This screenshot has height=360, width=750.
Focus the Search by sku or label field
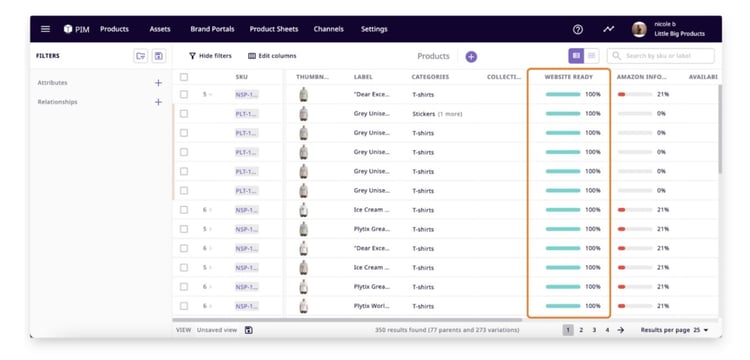[x=661, y=56]
